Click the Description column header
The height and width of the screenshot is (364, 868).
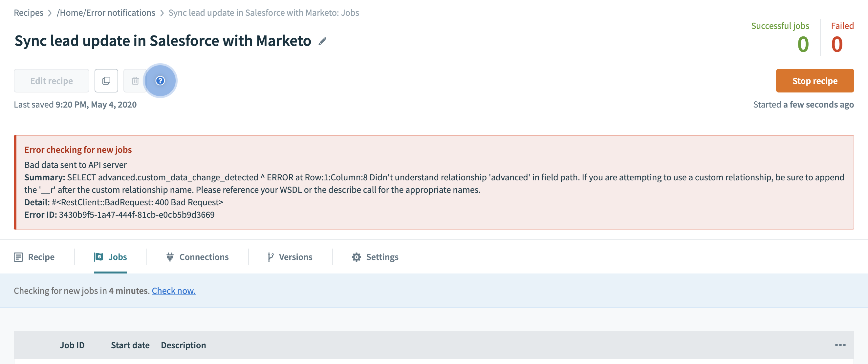pos(183,345)
